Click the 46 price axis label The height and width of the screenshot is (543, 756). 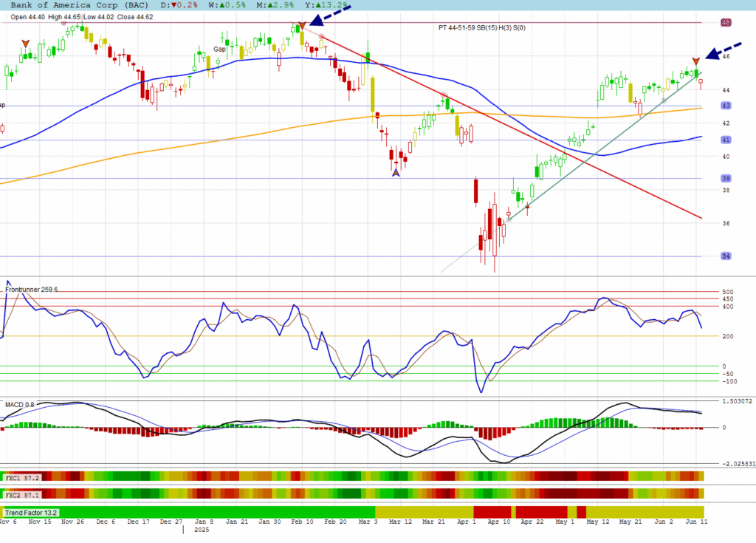pyautogui.click(x=726, y=56)
